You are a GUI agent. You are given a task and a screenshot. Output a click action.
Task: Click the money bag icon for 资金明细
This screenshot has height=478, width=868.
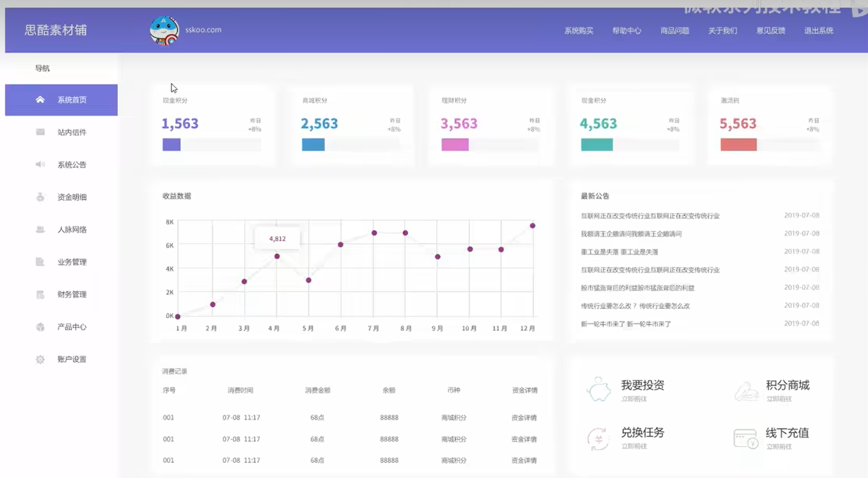click(x=40, y=197)
